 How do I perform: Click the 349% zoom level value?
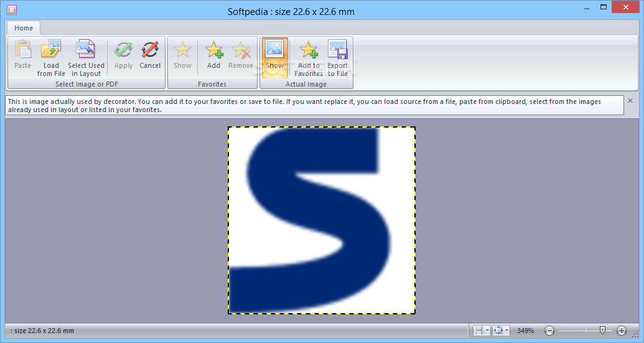525,331
